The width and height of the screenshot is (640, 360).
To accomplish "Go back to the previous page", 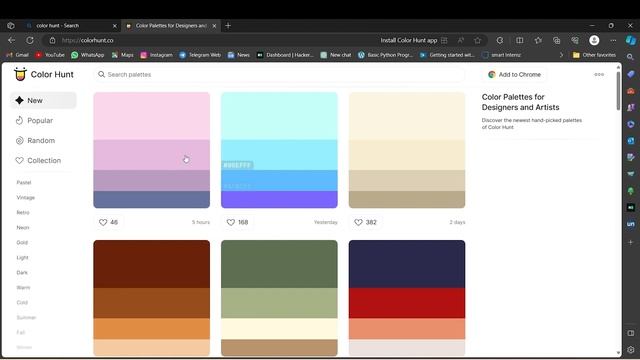I will pyautogui.click(x=11, y=40).
